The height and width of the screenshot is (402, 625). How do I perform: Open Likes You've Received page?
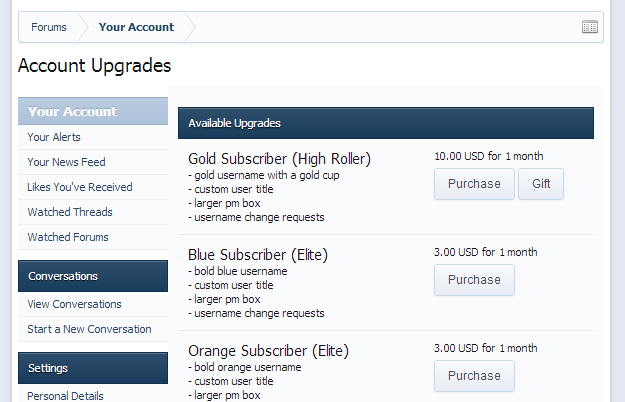(x=80, y=187)
